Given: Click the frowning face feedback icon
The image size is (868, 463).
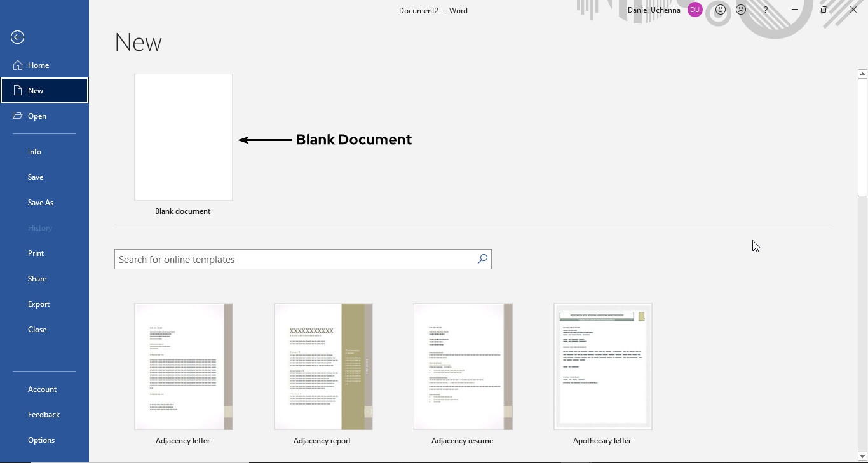Looking at the screenshot, I should tap(741, 10).
